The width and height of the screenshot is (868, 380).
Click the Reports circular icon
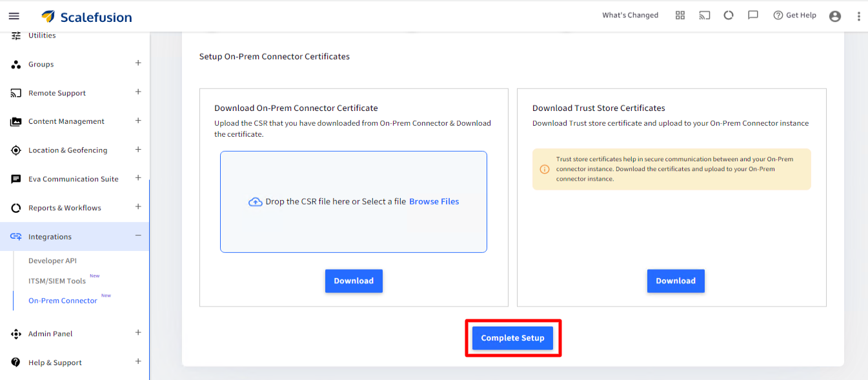16,208
